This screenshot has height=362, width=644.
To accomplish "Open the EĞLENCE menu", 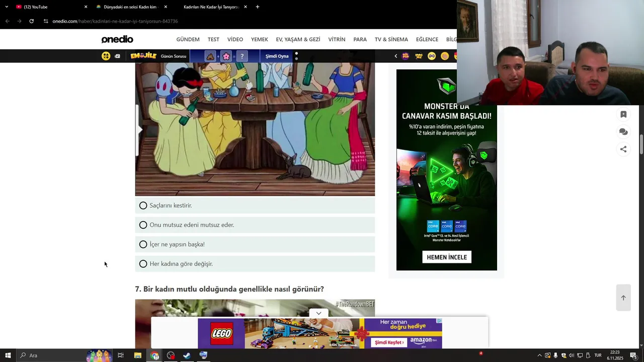I will [x=427, y=39].
